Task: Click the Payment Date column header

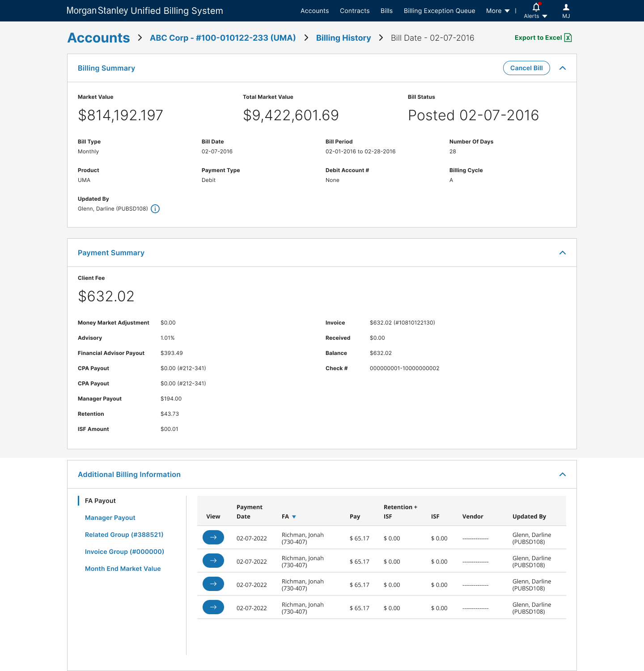Action: pyautogui.click(x=249, y=512)
